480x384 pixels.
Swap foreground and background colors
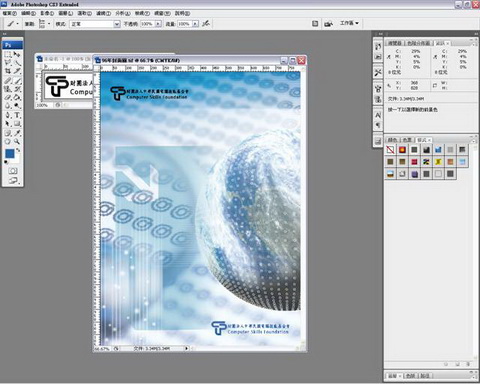(x=18, y=150)
